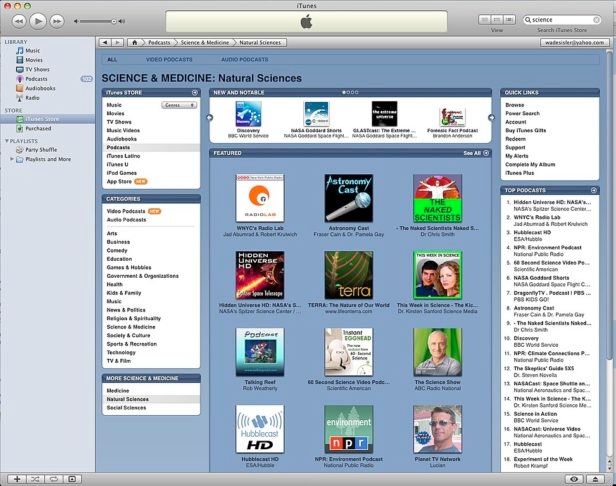Select Video Podcasts category
Viewport: 616px width, 486px height.
click(126, 211)
